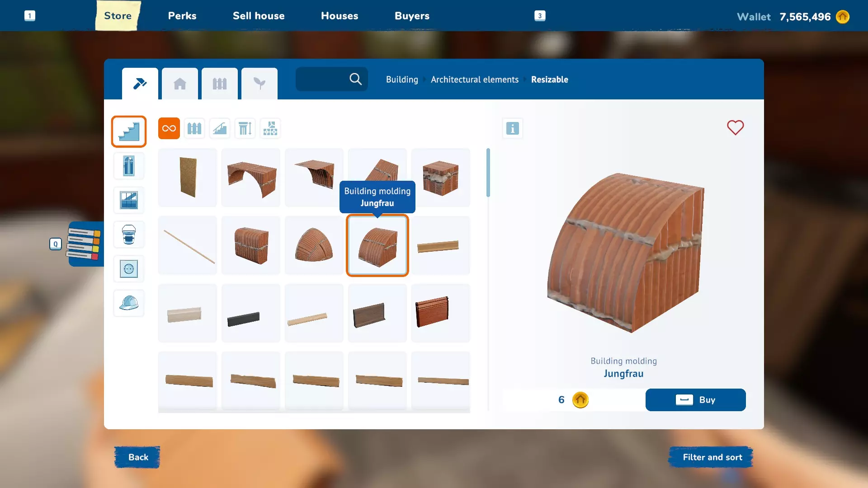868x488 pixels.
Task: Select the stairs architectural elements category icon
Action: click(x=129, y=131)
